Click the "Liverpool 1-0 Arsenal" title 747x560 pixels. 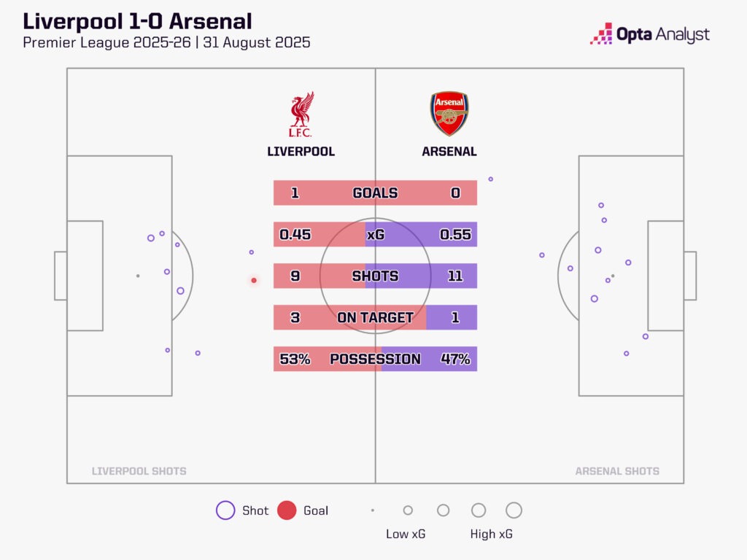tap(138, 20)
